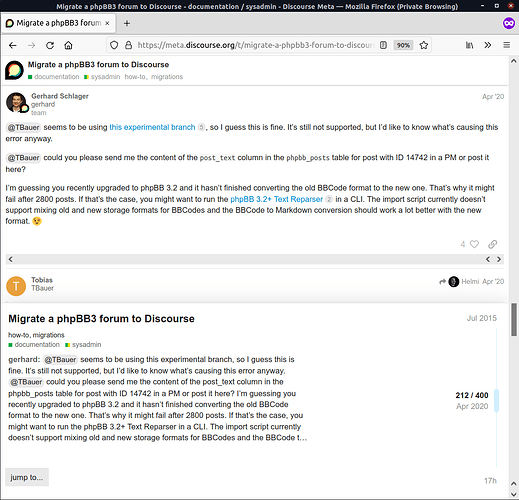Toggle reader view icon in address bar
The image size is (519, 500).
383,45
